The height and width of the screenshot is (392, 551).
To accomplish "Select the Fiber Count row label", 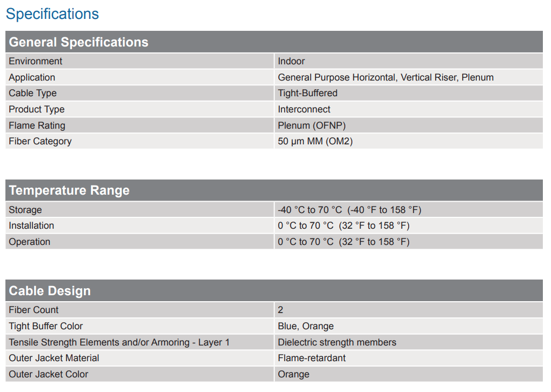I will tap(34, 310).
